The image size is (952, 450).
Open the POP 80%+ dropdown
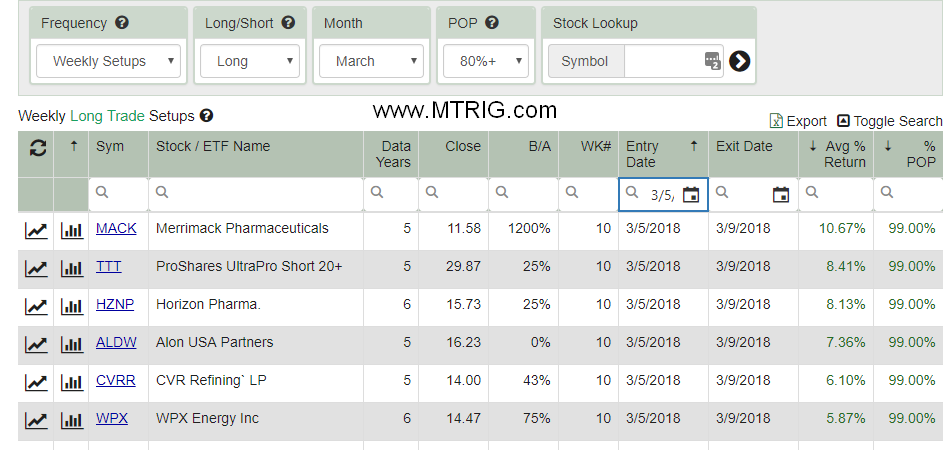[x=486, y=61]
